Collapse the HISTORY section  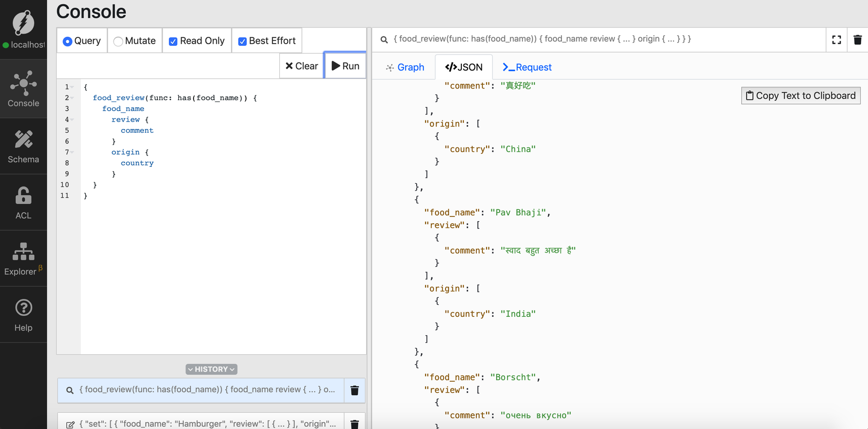pos(211,370)
